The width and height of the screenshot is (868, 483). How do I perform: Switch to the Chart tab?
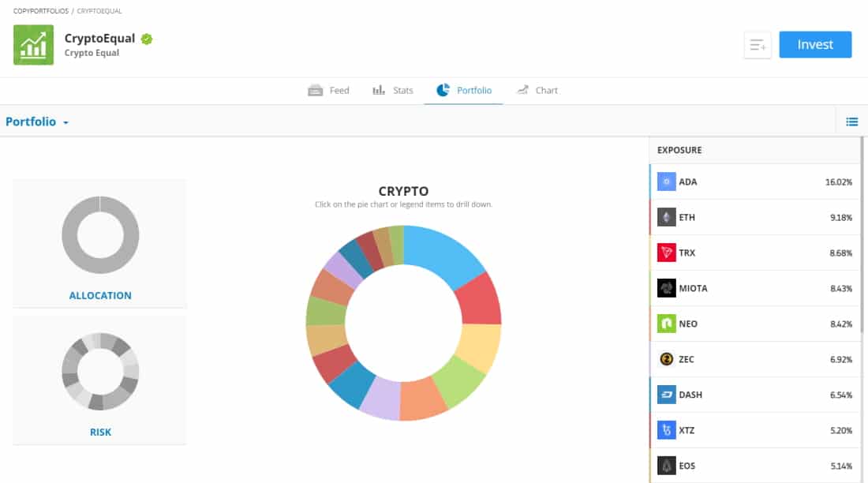coord(537,90)
